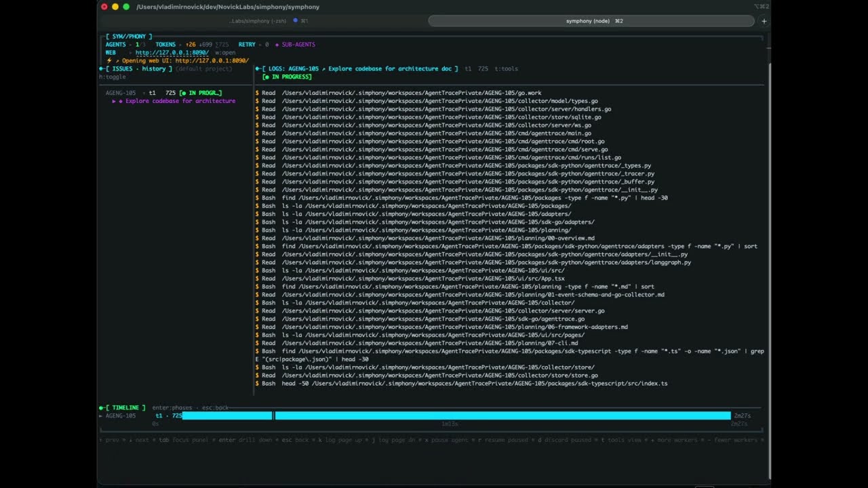This screenshot has width=868, height=488.
Task: Click the diamond icon before the TIMELINE header
Action: coord(102,407)
